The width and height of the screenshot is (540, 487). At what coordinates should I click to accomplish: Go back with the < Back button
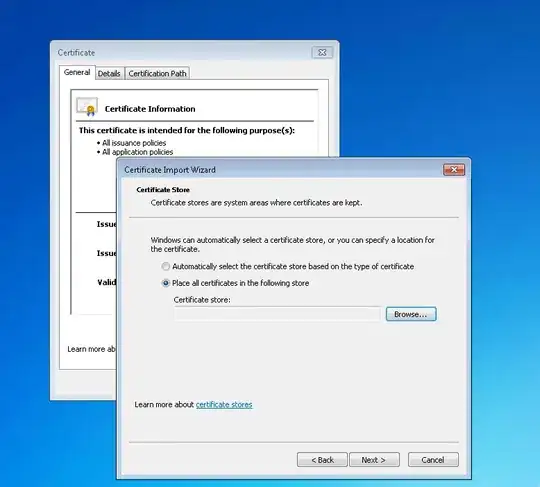(322, 460)
